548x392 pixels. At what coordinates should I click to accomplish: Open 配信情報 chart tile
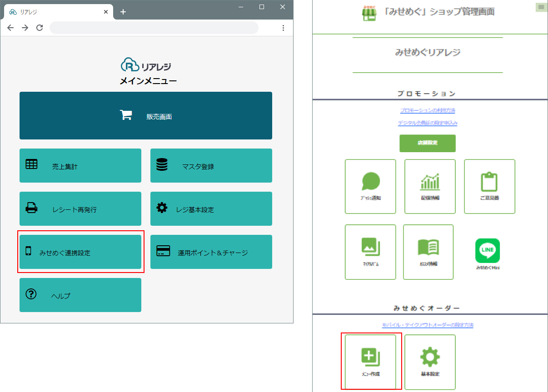tap(430, 186)
